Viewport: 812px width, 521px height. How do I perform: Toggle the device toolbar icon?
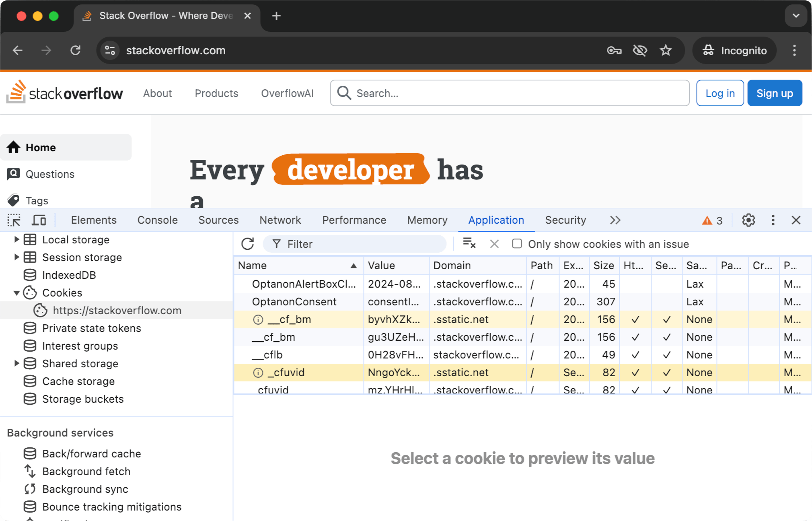coord(39,220)
